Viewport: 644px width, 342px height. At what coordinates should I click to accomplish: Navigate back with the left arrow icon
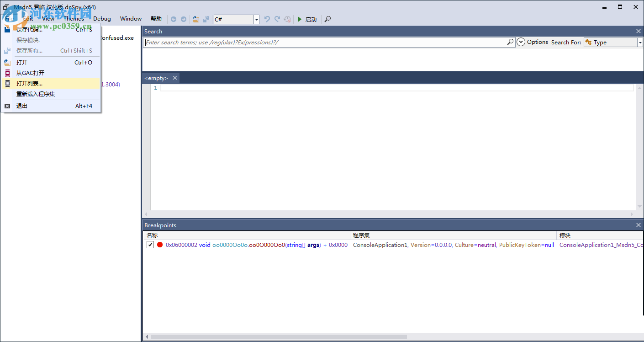point(174,19)
